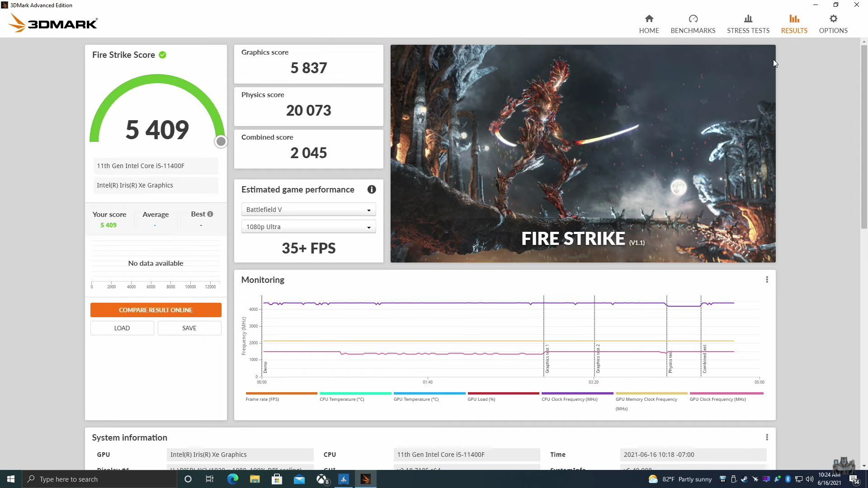Open the Monitoring panel three-dot menu
Image resolution: width=868 pixels, height=488 pixels.
(767, 280)
